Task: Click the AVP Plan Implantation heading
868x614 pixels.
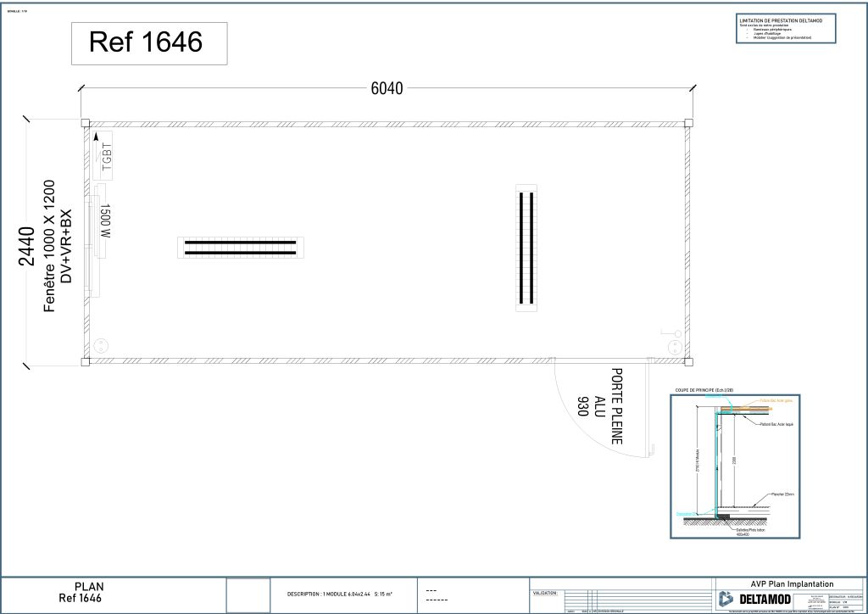Action: (x=792, y=583)
